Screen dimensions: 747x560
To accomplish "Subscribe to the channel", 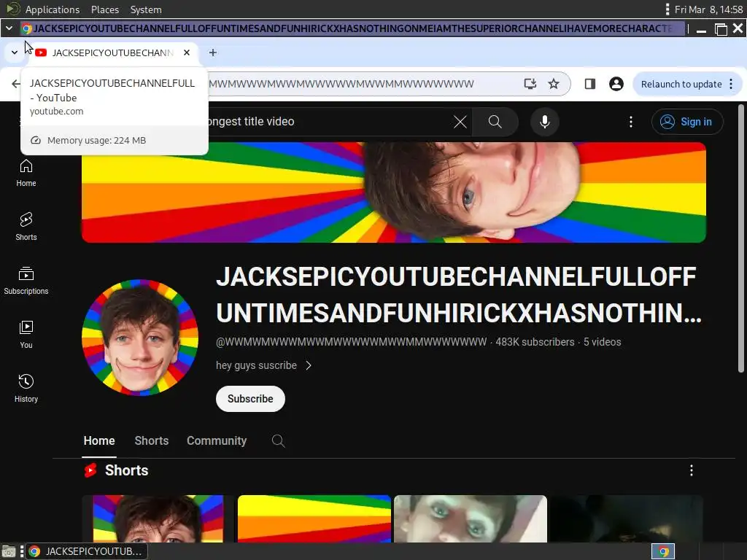I will (250, 399).
